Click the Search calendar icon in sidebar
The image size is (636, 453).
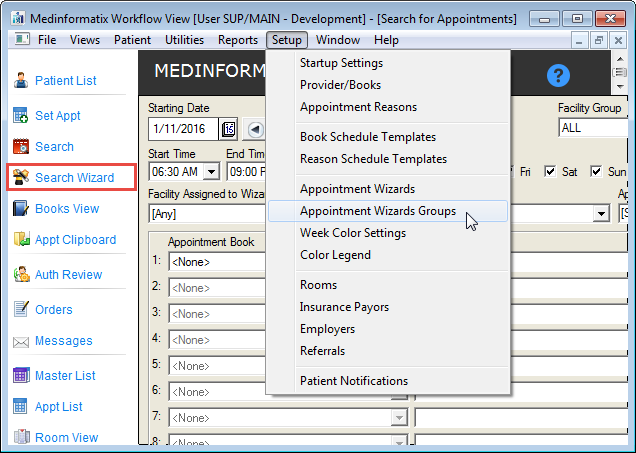(x=21, y=146)
